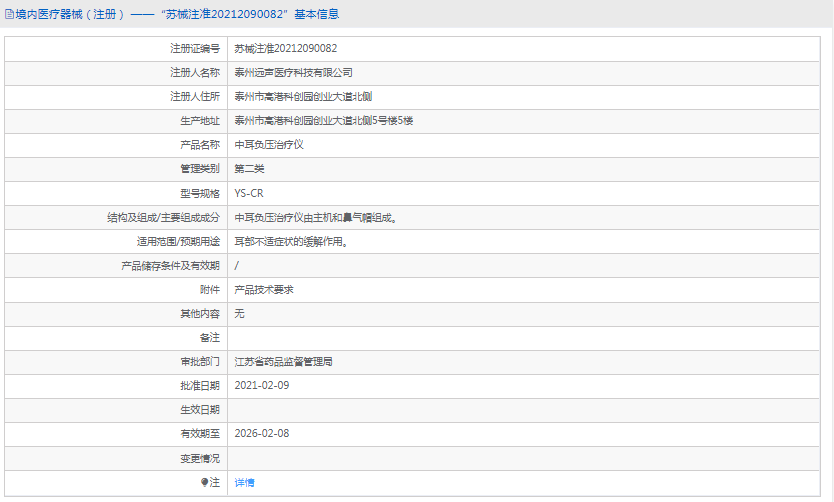Viewport: 834px width, 502px height.
Task: Click the 其他内容 row label
Action: click(x=200, y=313)
